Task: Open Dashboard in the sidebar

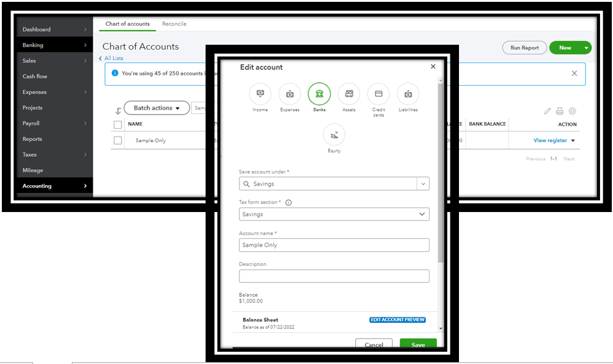Action: tap(37, 29)
